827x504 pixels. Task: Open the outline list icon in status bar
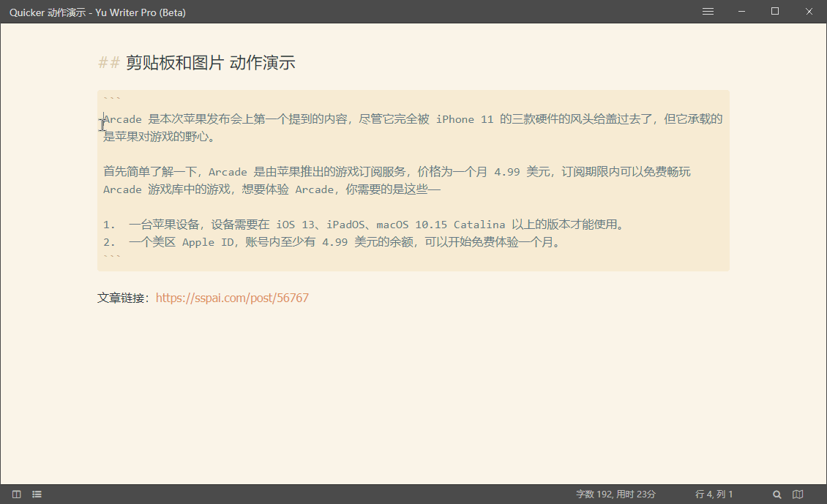[37, 494]
